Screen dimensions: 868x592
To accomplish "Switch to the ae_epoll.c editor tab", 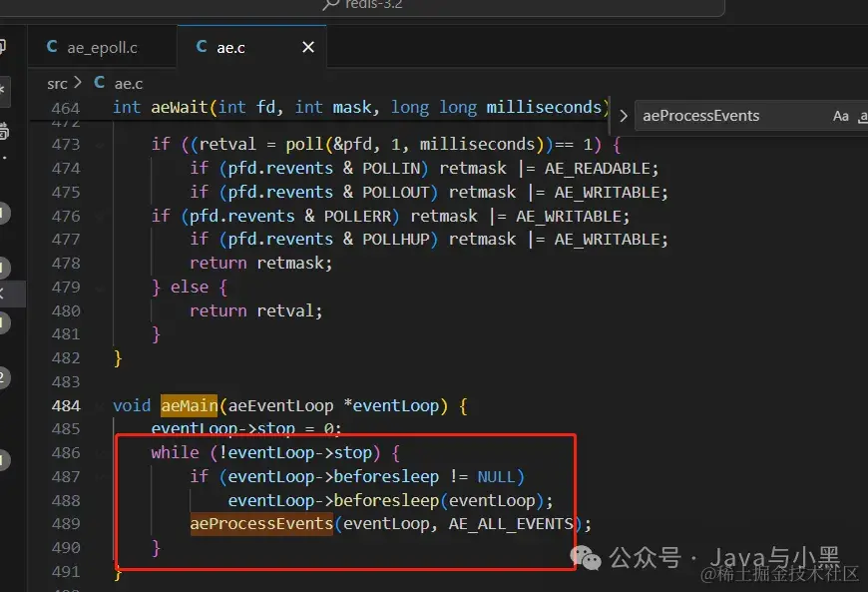I will tap(103, 48).
